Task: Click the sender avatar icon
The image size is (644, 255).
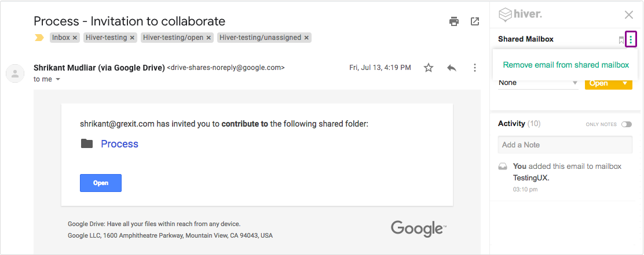Action: [15, 73]
